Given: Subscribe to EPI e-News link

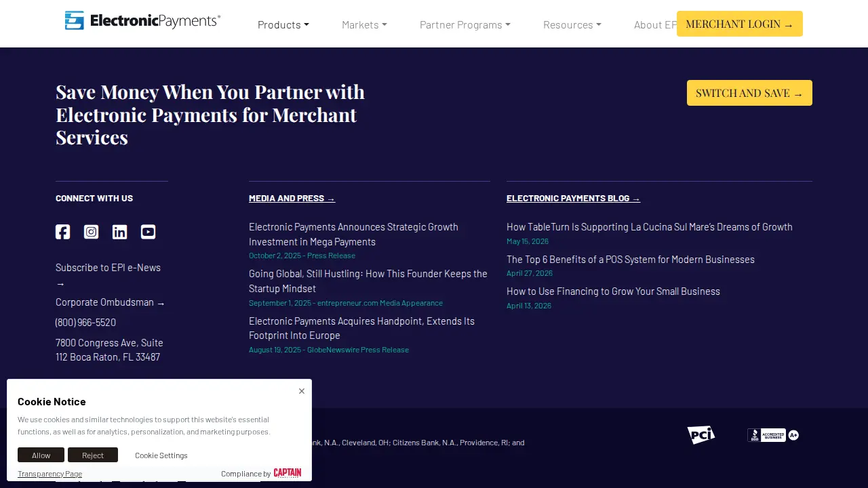Looking at the screenshot, I should 108,275.
